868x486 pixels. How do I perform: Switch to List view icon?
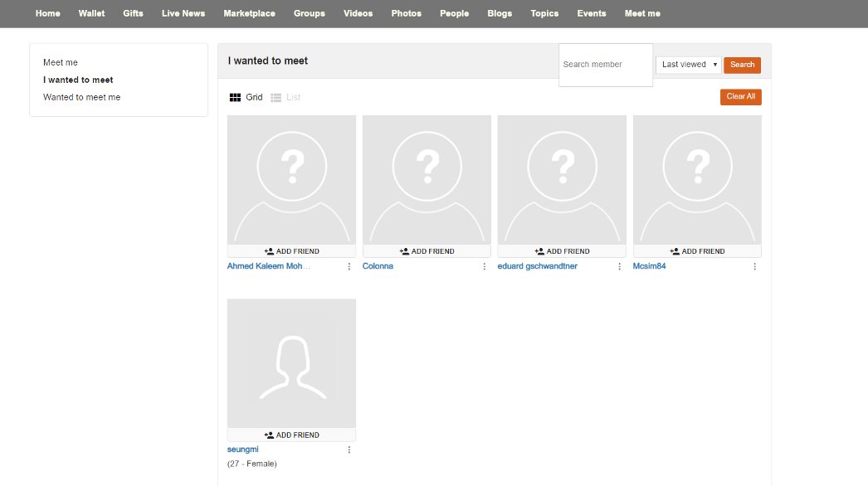[276, 97]
